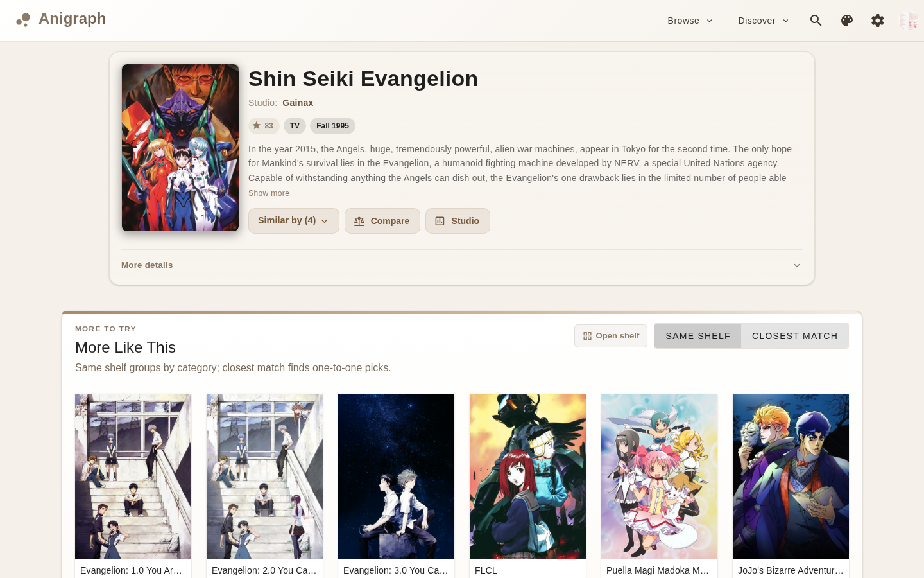Click Show more under the synopsis

[269, 193]
